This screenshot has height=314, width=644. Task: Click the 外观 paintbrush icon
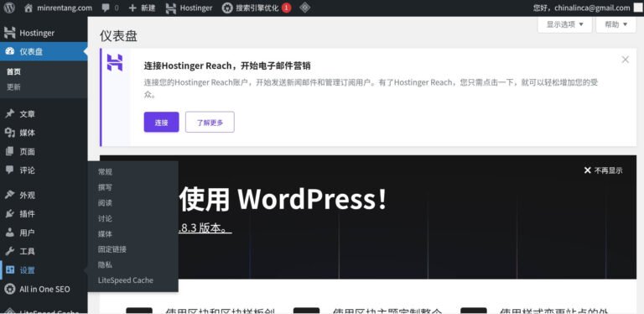[10, 196]
